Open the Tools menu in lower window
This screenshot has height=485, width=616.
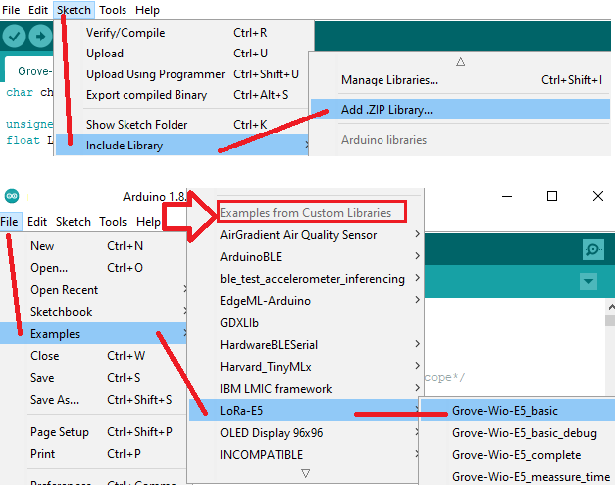pyautogui.click(x=113, y=222)
